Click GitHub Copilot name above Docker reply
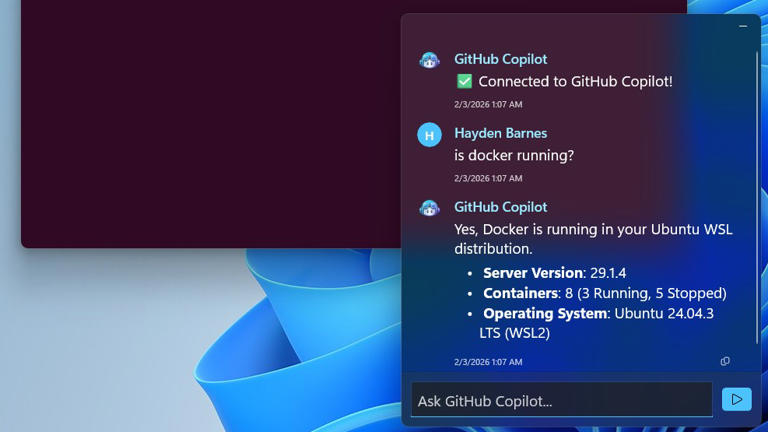This screenshot has height=432, width=768. 500,207
